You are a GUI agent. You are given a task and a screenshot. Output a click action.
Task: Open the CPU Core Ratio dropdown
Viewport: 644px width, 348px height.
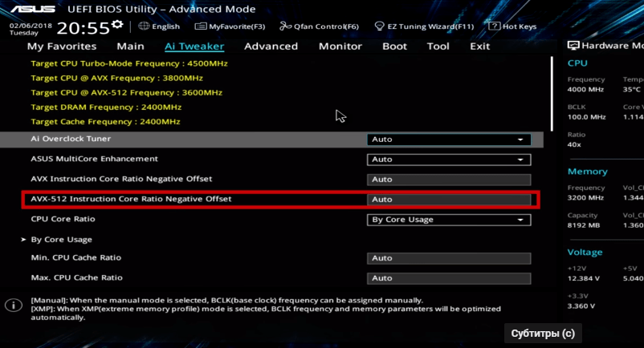click(448, 220)
